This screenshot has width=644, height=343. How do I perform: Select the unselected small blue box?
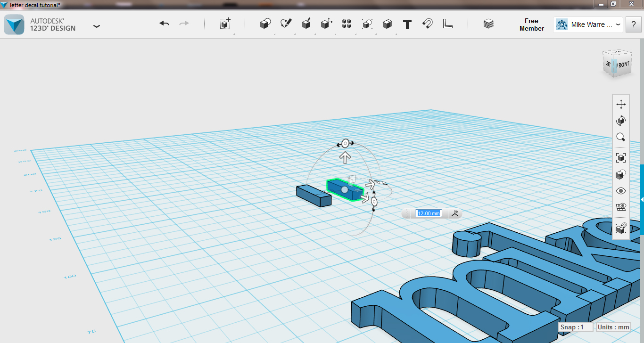(x=314, y=196)
